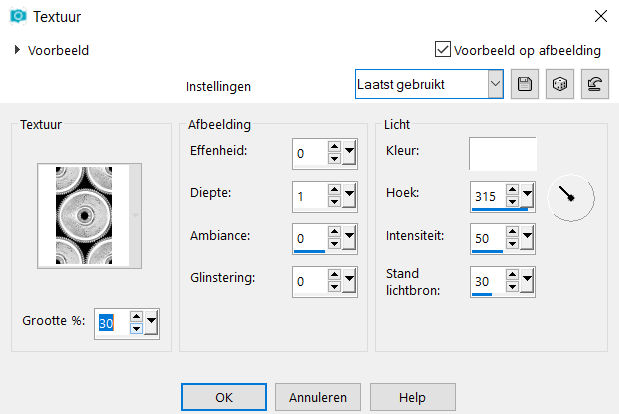Increase Effenheid value with up arrow

point(334,147)
